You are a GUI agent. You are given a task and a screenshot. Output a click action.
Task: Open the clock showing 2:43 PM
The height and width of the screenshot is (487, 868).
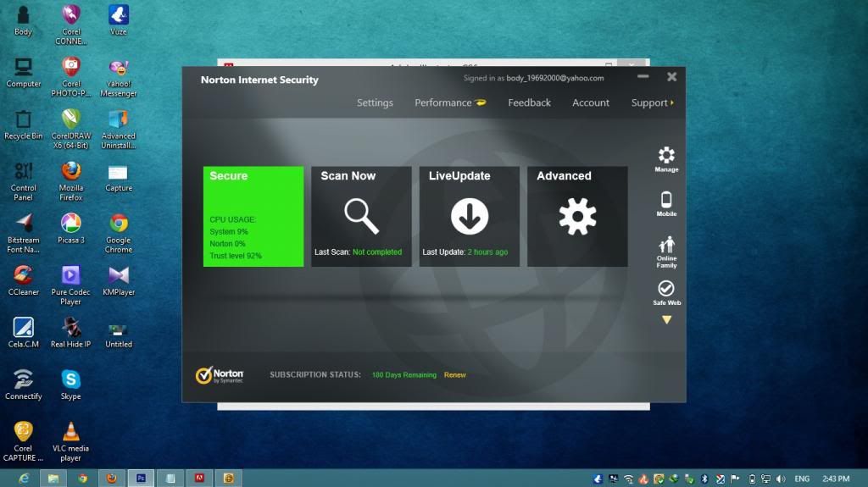click(x=836, y=479)
